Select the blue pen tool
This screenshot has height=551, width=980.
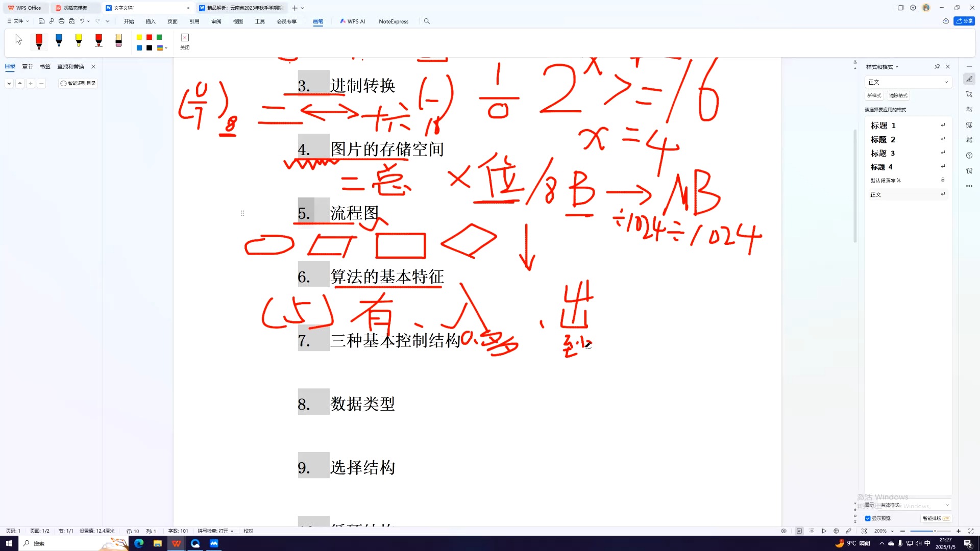(x=59, y=40)
